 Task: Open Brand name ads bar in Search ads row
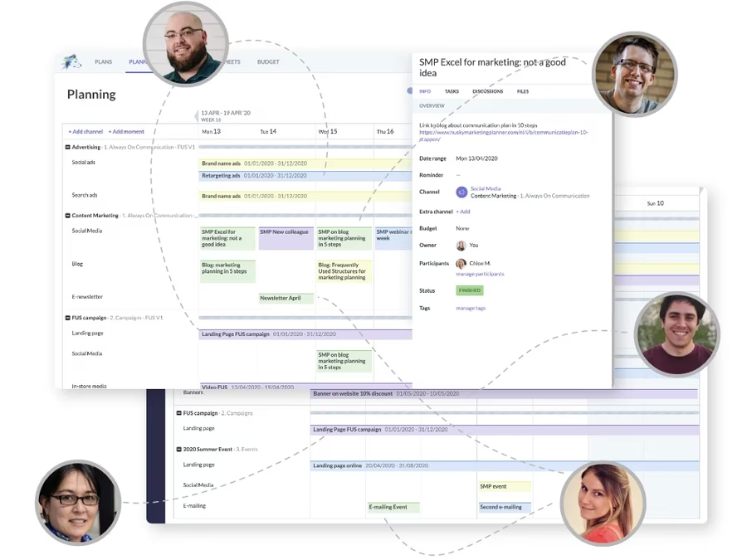[x=305, y=196]
